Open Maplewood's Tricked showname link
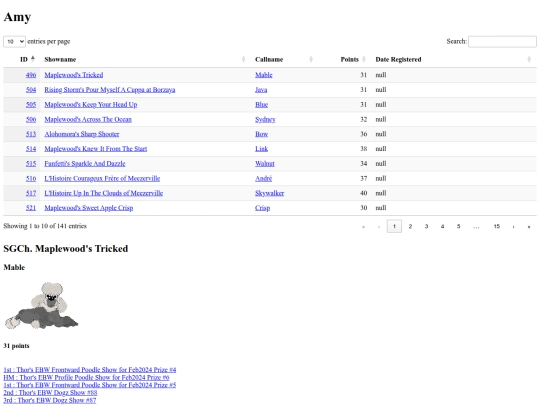 pyautogui.click(x=74, y=75)
